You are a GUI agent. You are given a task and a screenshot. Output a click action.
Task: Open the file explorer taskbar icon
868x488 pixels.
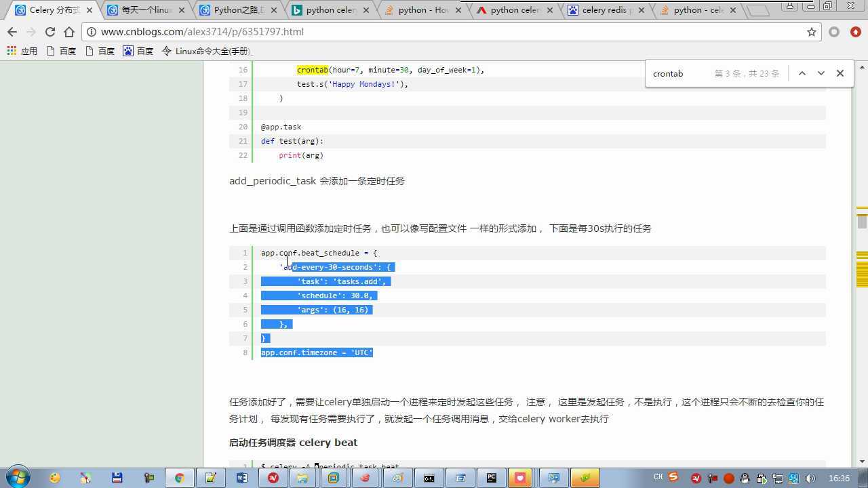(302, 478)
